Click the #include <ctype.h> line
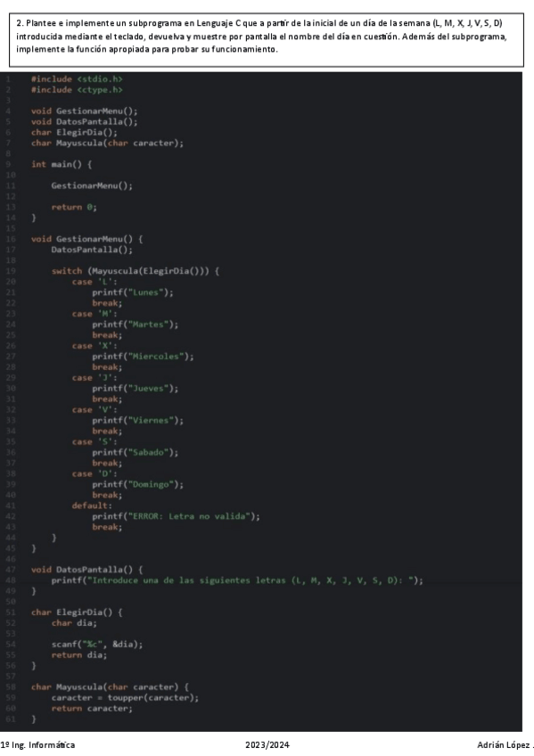 point(77,90)
